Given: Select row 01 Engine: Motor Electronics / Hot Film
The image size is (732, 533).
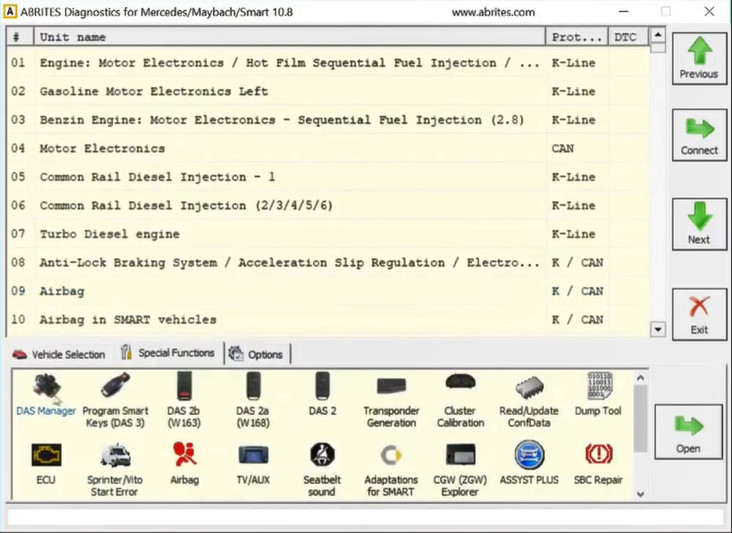Looking at the screenshot, I should (x=328, y=63).
